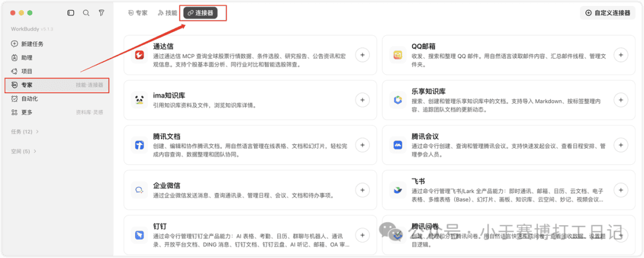Click the 企业微信 app icon
Viewport: 644px width, 258px height.
(x=139, y=190)
